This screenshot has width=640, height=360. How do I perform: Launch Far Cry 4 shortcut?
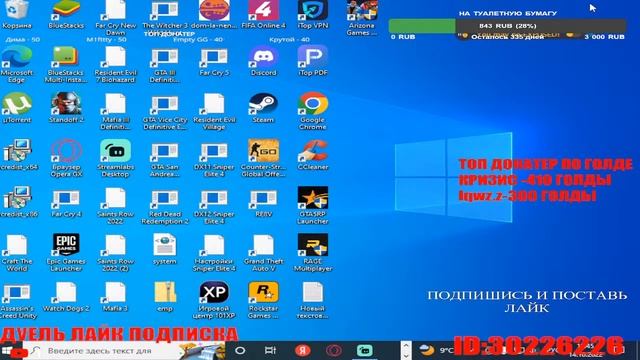click(x=66, y=202)
